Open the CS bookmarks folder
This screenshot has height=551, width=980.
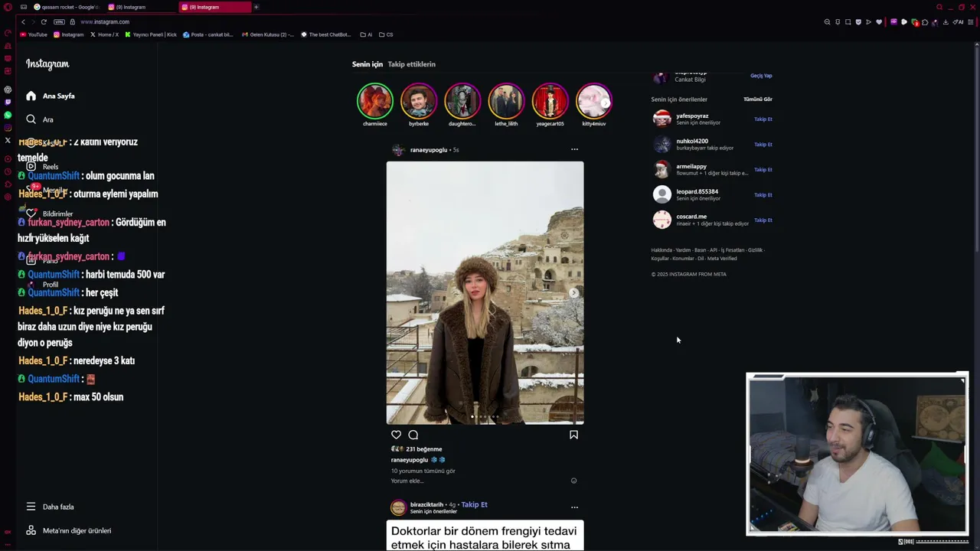pos(385,34)
